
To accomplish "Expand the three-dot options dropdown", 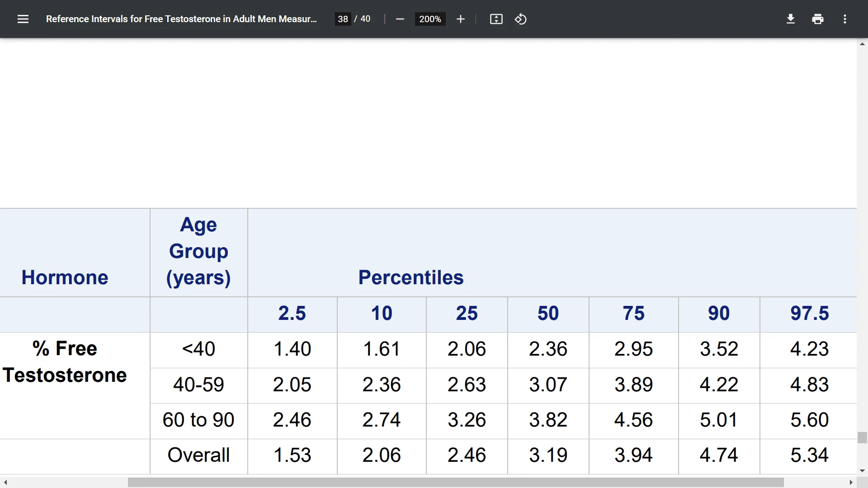I will click(x=845, y=19).
